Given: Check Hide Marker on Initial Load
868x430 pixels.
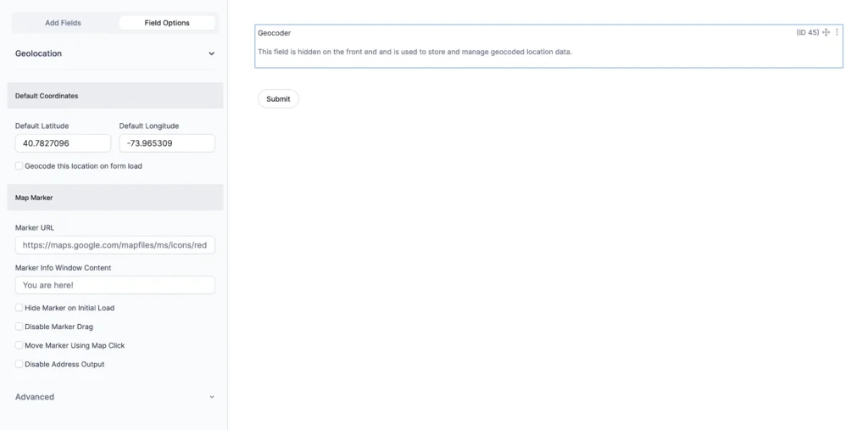Looking at the screenshot, I should [x=19, y=308].
